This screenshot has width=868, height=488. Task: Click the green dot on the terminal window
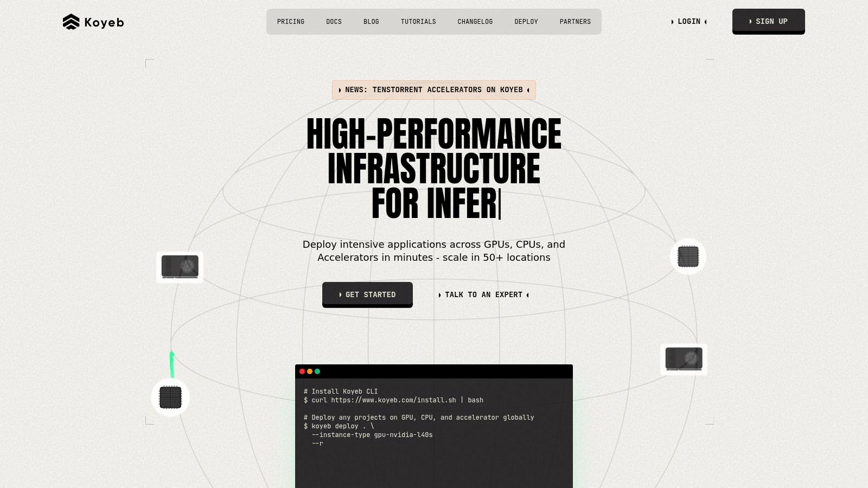[317, 371]
